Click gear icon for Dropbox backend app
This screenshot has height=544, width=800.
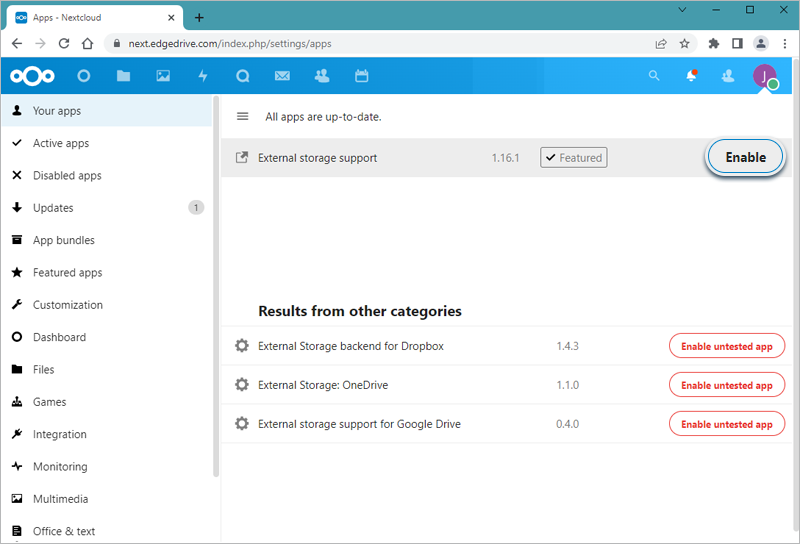point(242,346)
